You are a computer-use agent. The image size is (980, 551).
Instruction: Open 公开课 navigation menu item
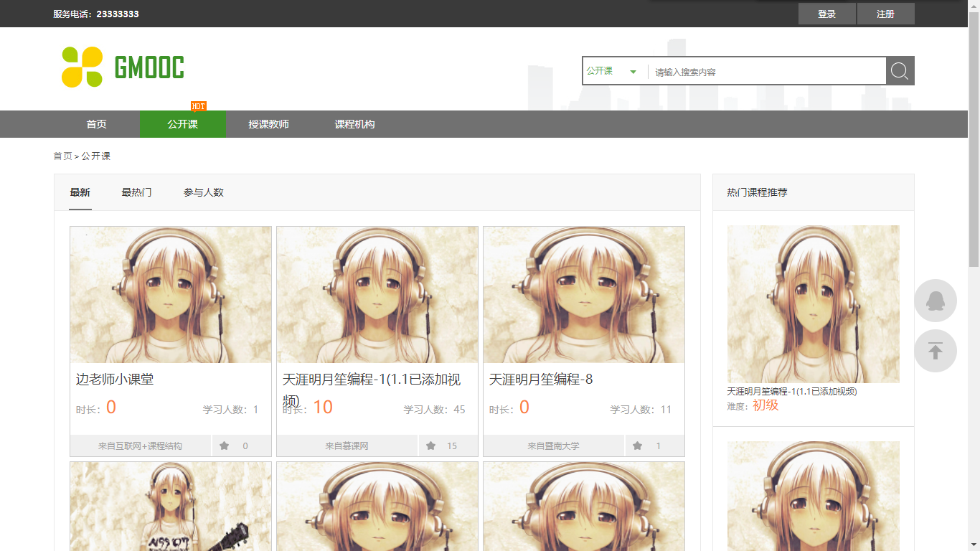[183, 124]
